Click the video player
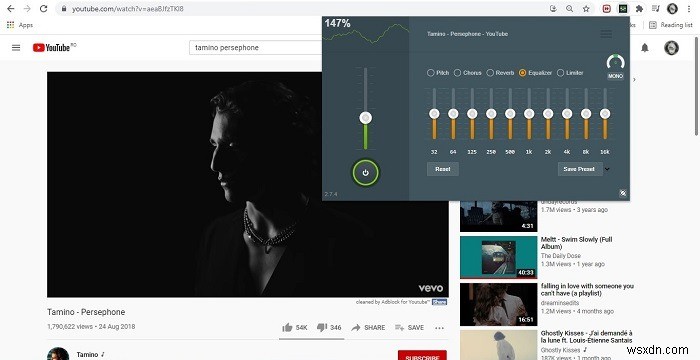700x360 pixels. pos(248,184)
